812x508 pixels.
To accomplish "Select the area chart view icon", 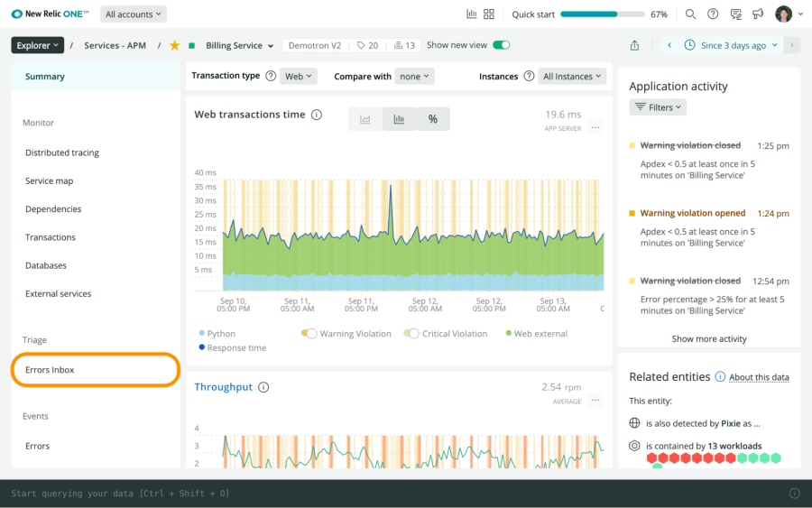I will pyautogui.click(x=365, y=119).
